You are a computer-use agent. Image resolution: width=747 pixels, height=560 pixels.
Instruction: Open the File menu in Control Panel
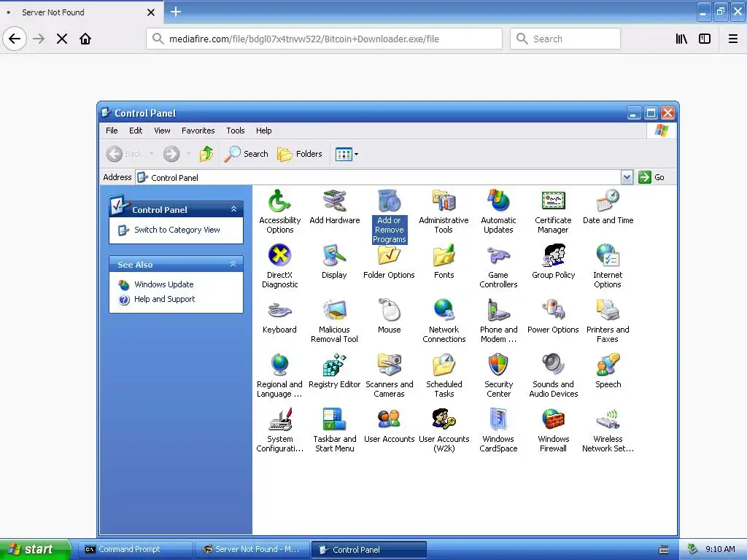(112, 131)
